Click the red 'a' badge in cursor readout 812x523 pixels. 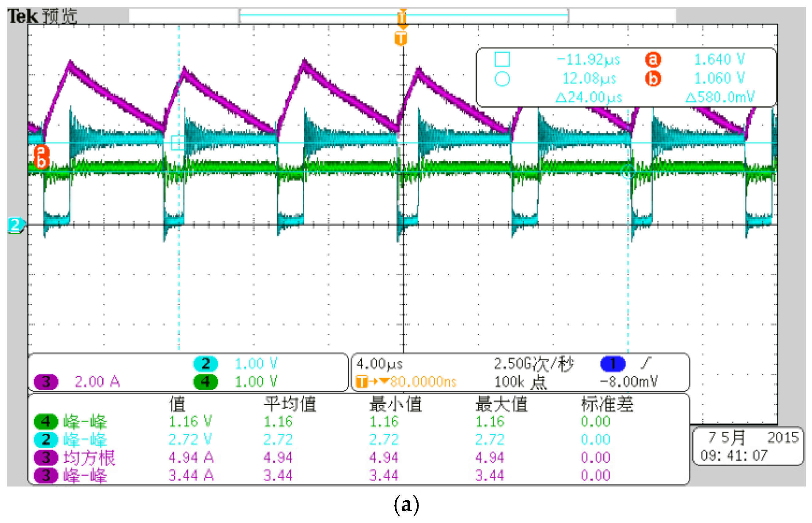[653, 59]
